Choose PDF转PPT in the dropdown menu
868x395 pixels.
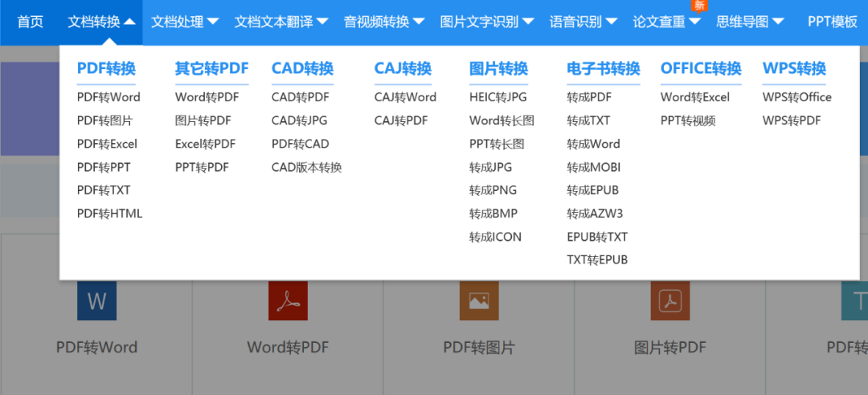coord(104,167)
